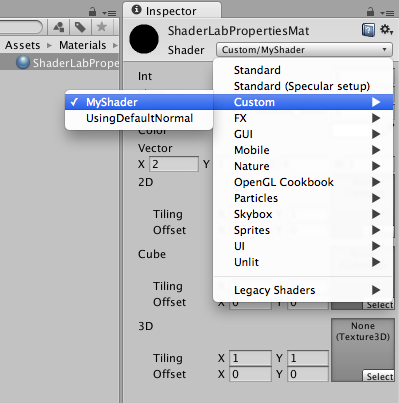Click the Project search field
Viewport: 399px width, 403px height.
tap(21, 27)
